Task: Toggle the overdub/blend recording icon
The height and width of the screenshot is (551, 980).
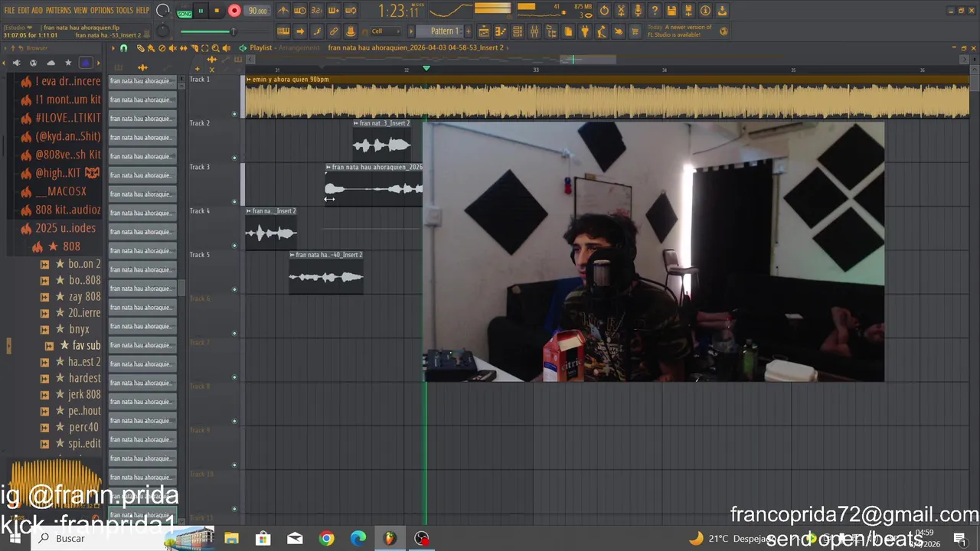Action: tap(334, 11)
